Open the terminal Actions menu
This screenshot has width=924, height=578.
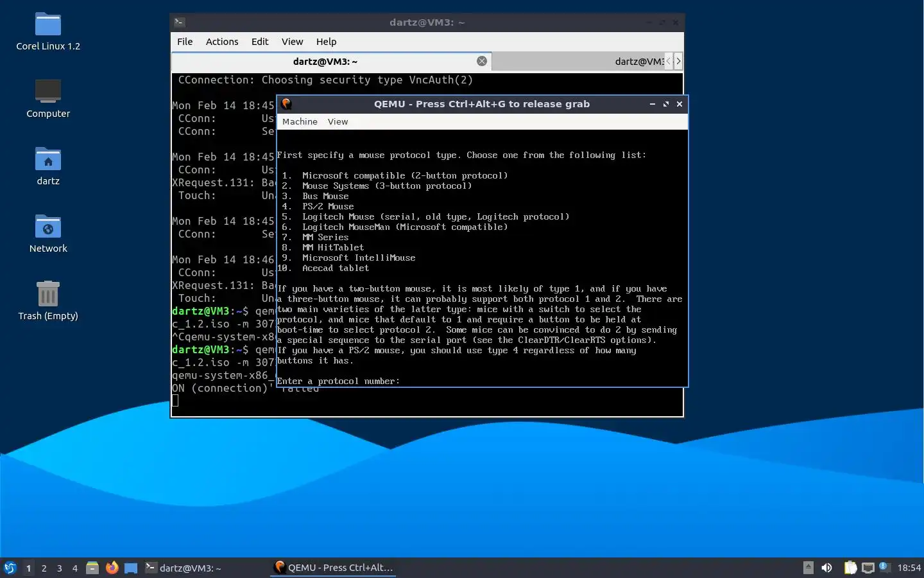pos(222,42)
